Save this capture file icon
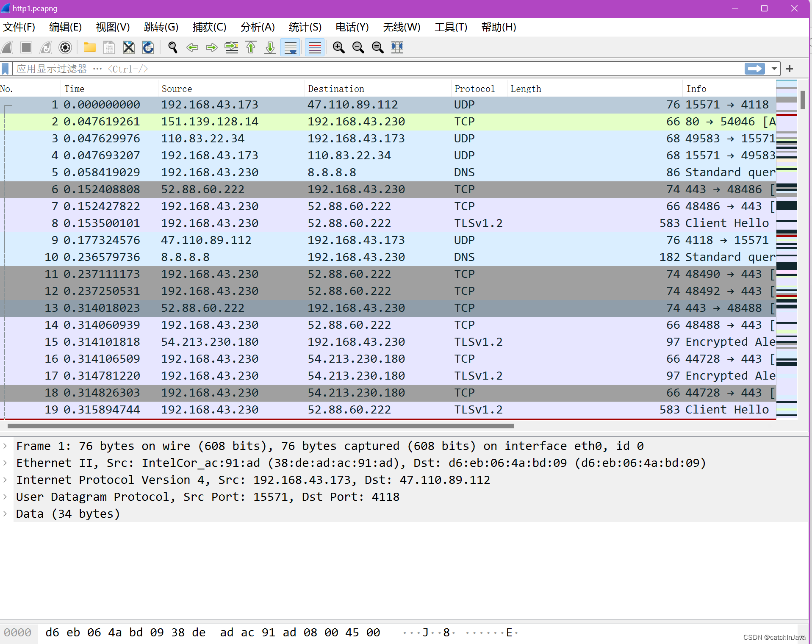Screen dimensions: 812x644 [x=109, y=47]
